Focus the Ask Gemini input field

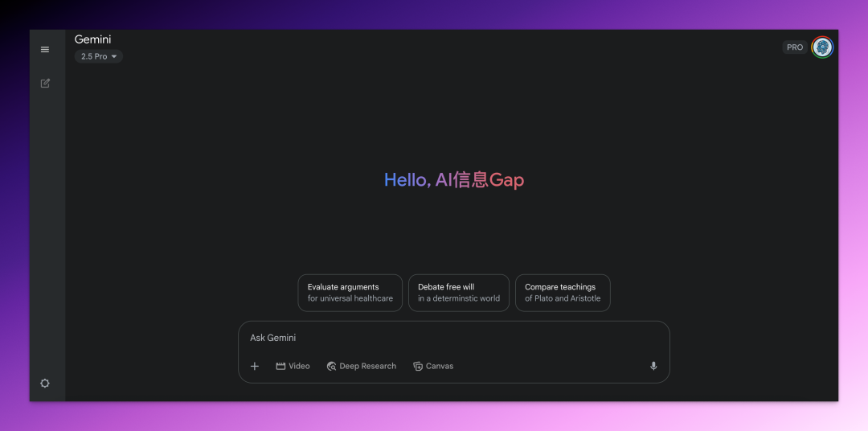click(454, 338)
